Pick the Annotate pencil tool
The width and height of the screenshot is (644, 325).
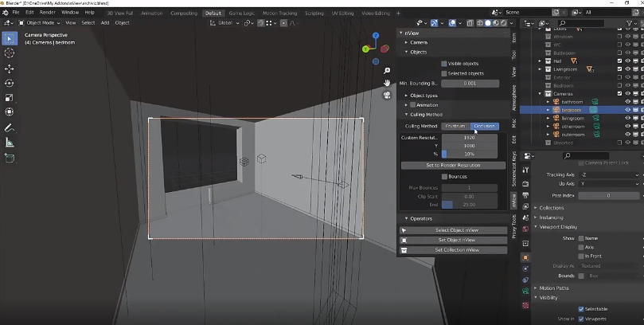[x=10, y=127]
